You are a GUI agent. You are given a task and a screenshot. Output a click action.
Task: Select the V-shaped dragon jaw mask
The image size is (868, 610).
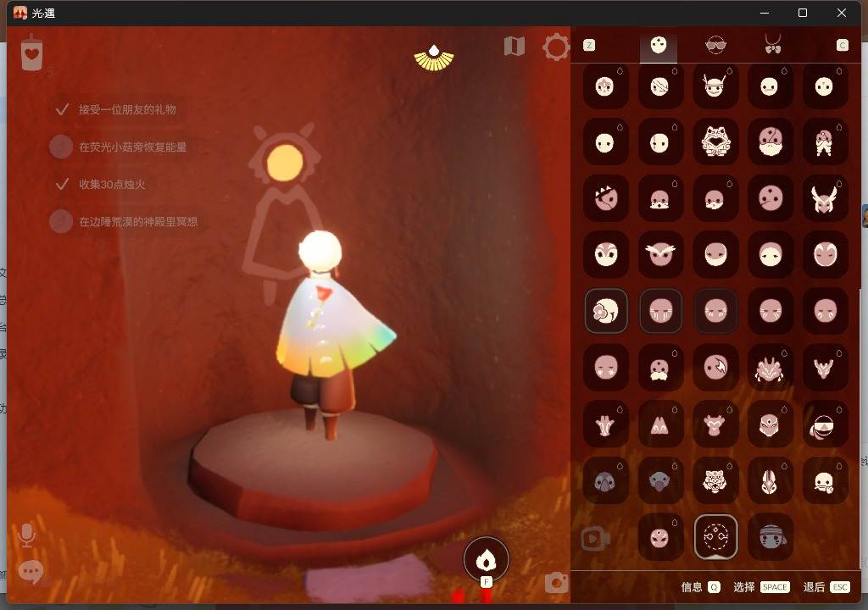[824, 367]
